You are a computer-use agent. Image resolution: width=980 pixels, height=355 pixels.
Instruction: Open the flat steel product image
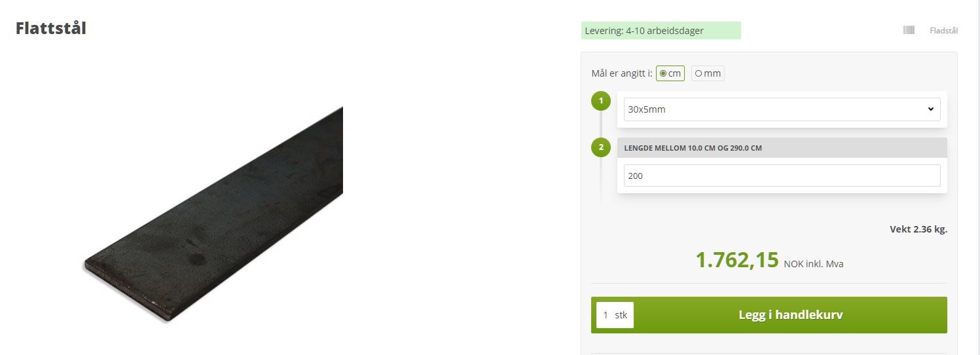tap(213, 215)
